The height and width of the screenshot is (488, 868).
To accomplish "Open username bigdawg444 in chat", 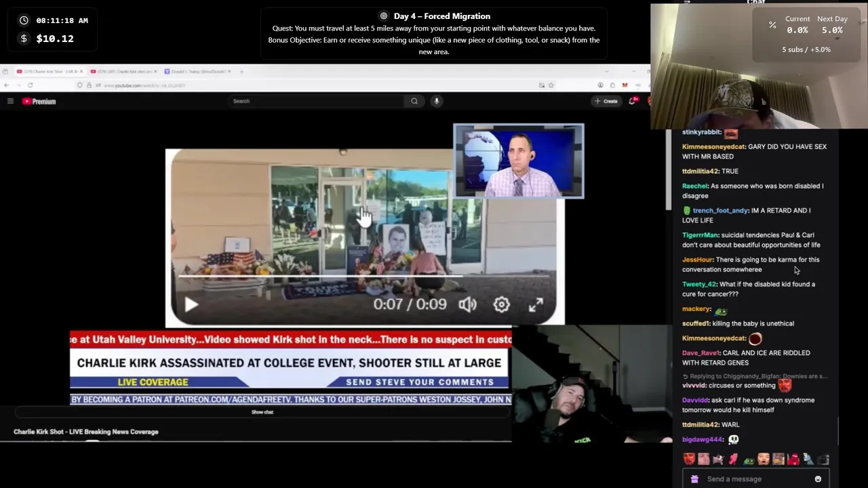I will click(703, 439).
